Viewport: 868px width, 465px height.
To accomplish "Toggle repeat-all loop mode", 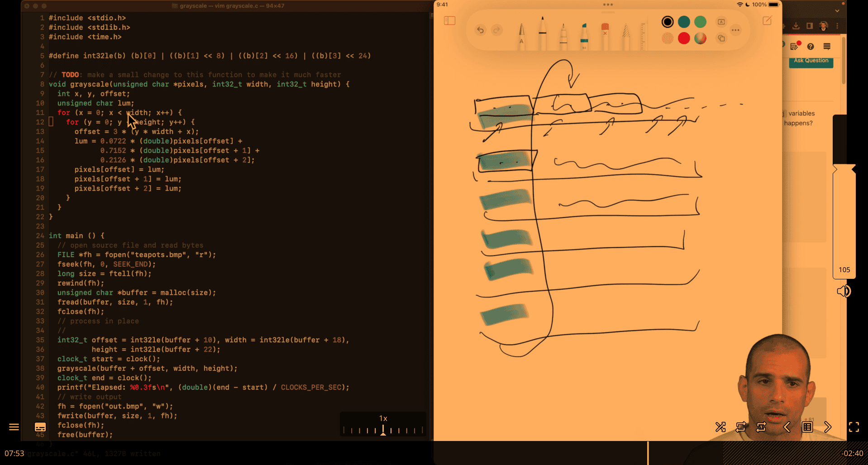I will [741, 427].
